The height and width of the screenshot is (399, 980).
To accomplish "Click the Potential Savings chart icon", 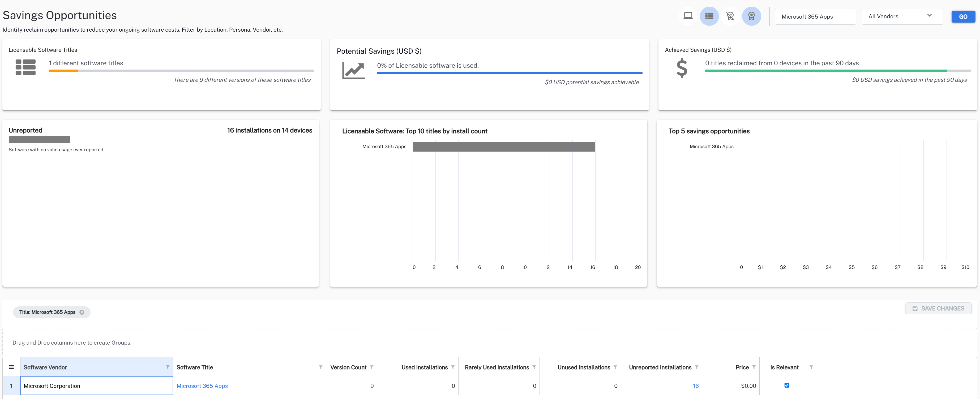I will tap(353, 70).
